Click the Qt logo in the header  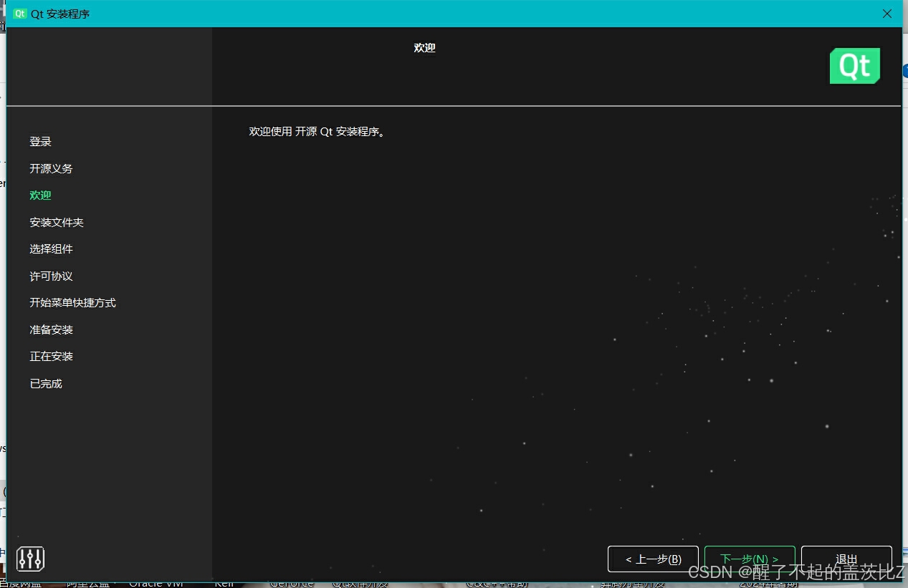click(855, 66)
